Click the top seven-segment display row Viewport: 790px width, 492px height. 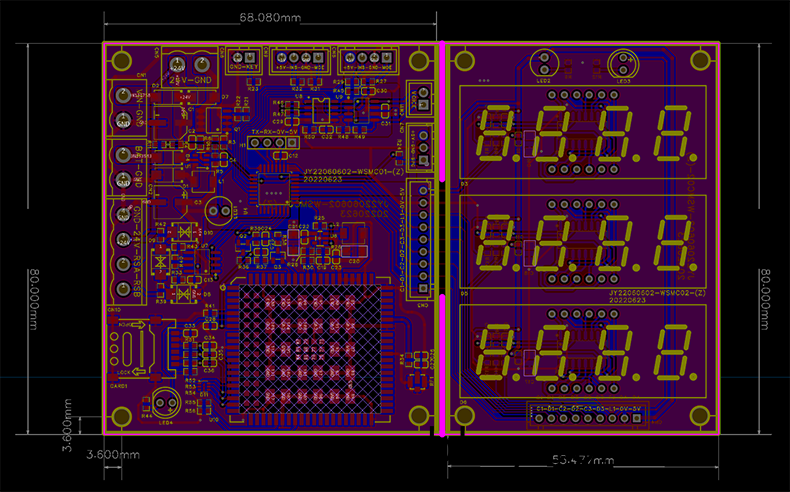pos(583,133)
